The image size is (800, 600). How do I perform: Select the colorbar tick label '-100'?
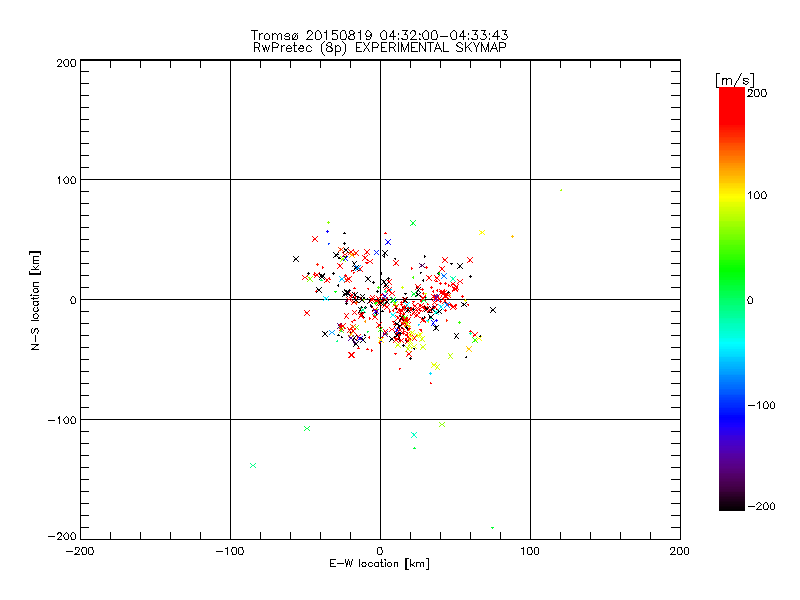click(x=761, y=406)
